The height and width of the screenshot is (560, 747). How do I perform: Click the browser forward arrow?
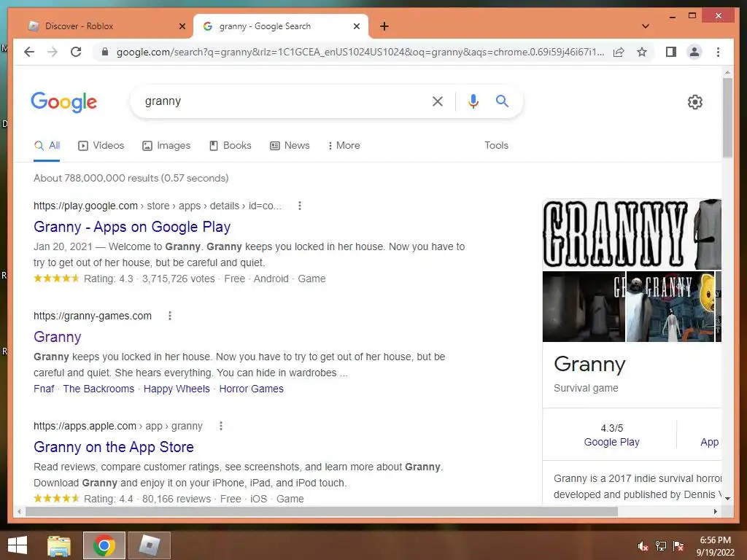click(x=53, y=52)
